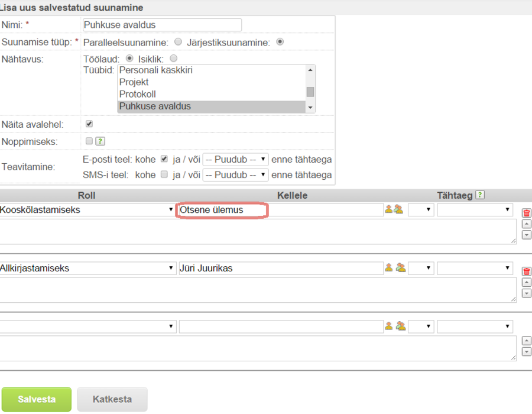Choose the Isiklik visibility radio button

click(173, 59)
